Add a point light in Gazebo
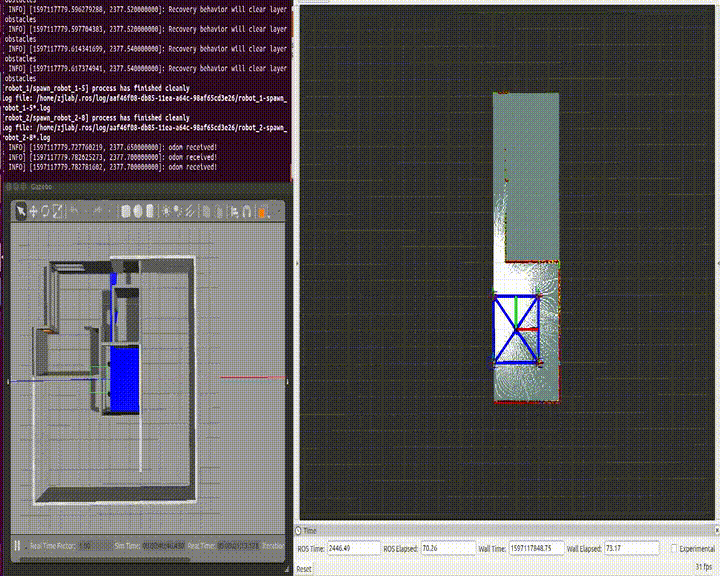This screenshot has width=720, height=576. tap(166, 212)
